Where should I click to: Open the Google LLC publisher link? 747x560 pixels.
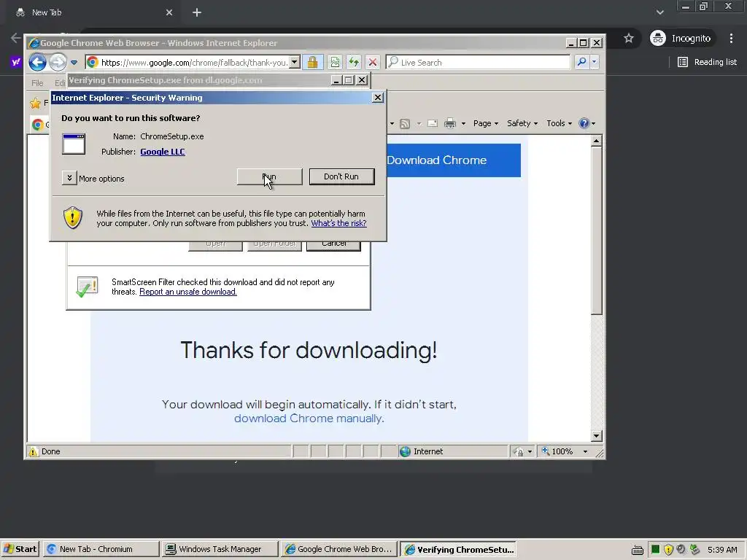tap(163, 152)
